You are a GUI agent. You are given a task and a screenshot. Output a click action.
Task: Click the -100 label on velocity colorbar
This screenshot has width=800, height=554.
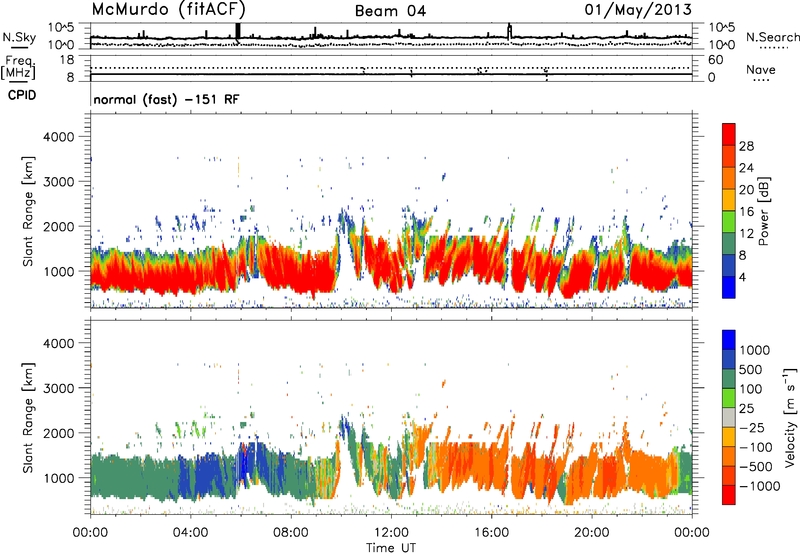pyautogui.click(x=755, y=447)
